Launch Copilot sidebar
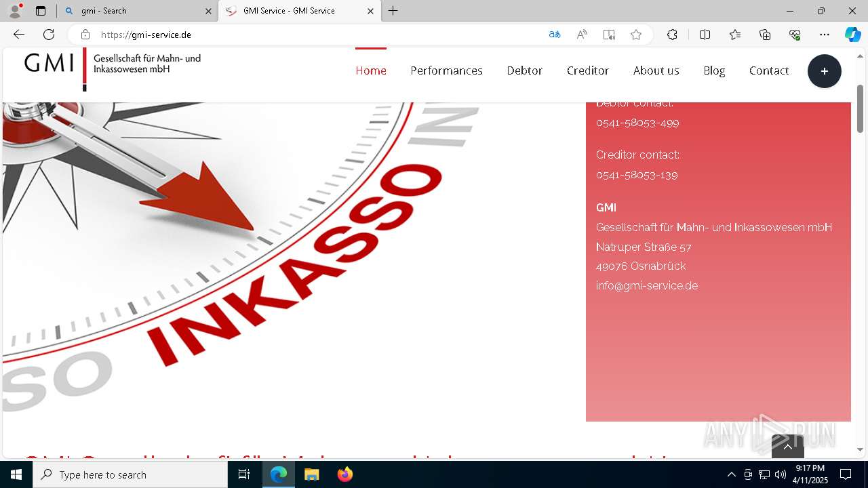Image resolution: width=868 pixels, height=488 pixels. 852,35
